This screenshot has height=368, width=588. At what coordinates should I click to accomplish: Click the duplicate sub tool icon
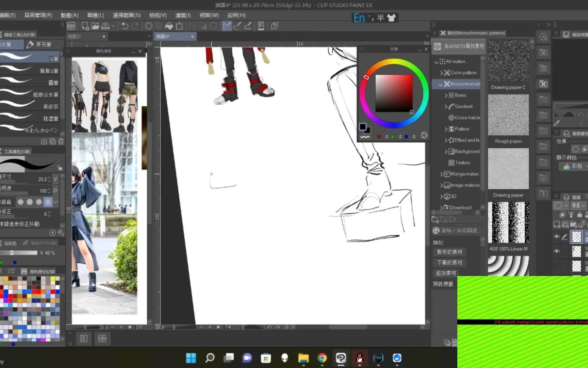tap(52, 141)
